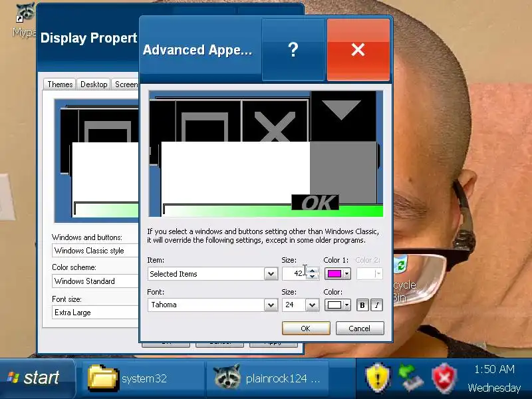This screenshot has height=399, width=532.
Task: Open Color scheme combo showing Windows Standard
Action: (x=95, y=281)
